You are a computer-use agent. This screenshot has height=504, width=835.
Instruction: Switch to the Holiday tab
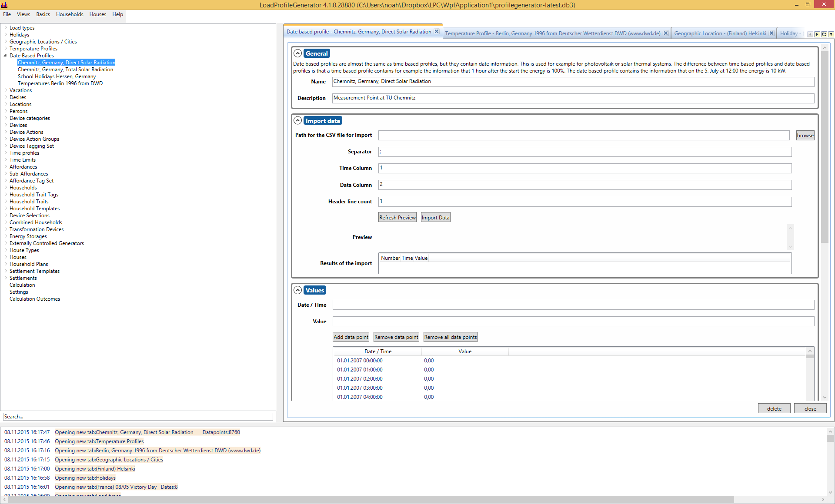(x=790, y=33)
